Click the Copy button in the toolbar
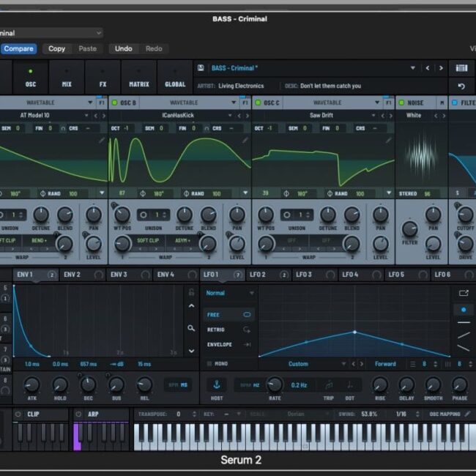476x476 pixels. click(x=56, y=48)
